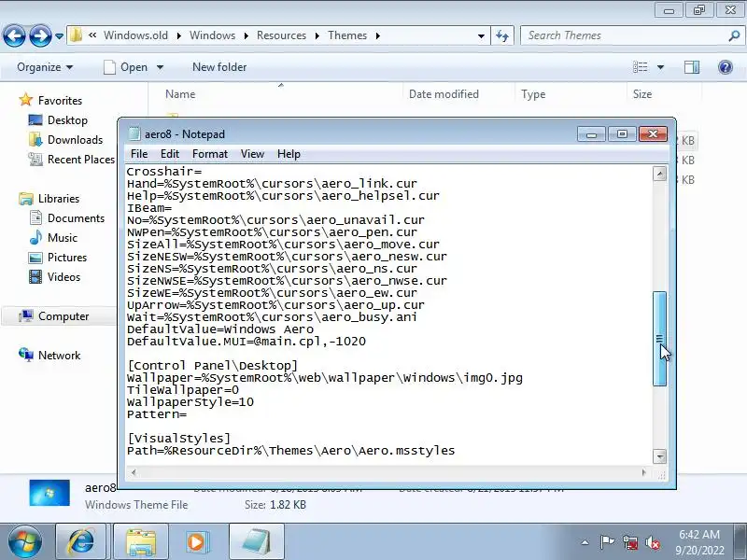Open Notepad Edit menu

click(x=170, y=154)
